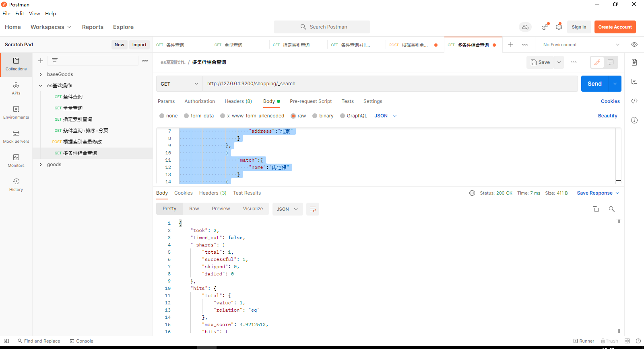Click the Cookies link
Image resolution: width=644 pixels, height=349 pixels.
pyautogui.click(x=610, y=101)
